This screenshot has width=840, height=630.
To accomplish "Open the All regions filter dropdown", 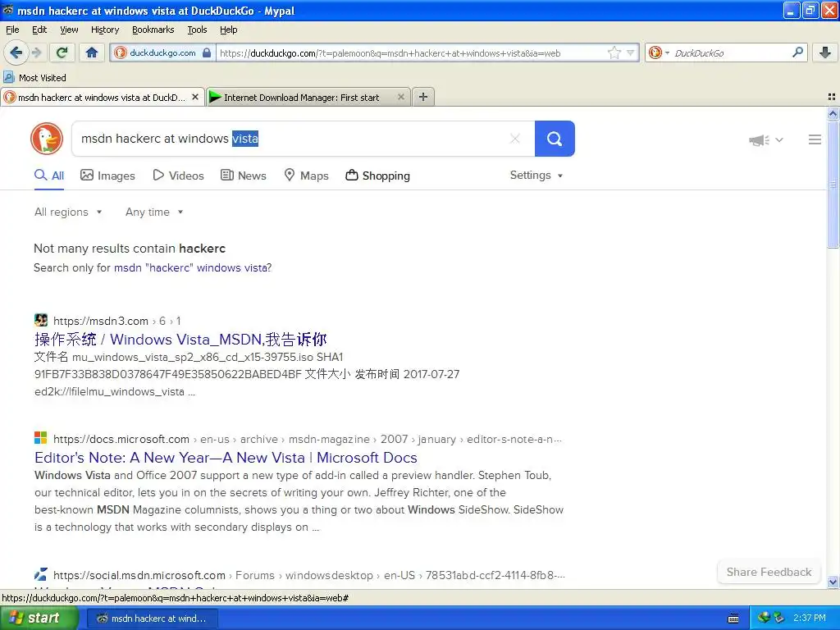I will coord(68,212).
